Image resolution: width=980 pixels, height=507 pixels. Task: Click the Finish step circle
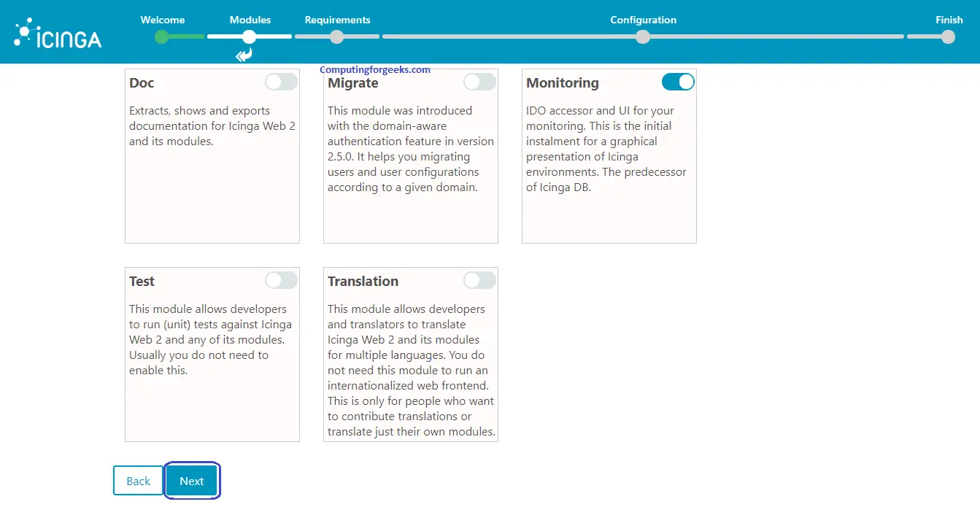(x=948, y=36)
